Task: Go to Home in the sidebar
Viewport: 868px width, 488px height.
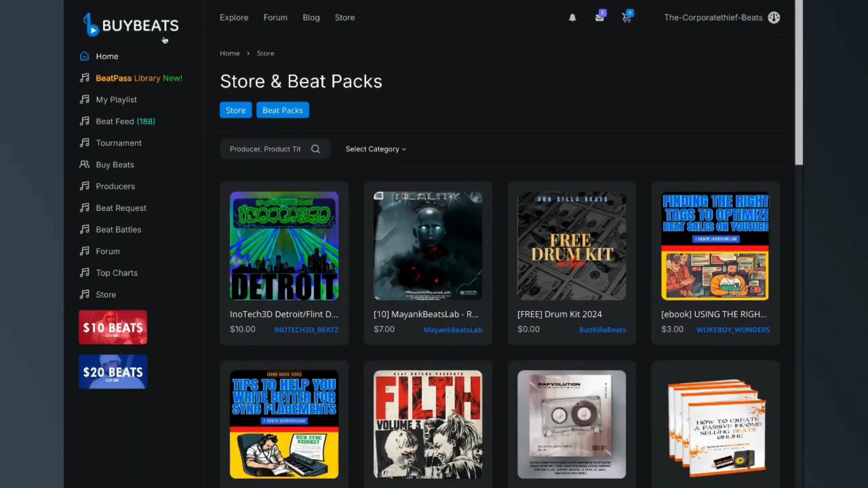Action: pyautogui.click(x=107, y=56)
